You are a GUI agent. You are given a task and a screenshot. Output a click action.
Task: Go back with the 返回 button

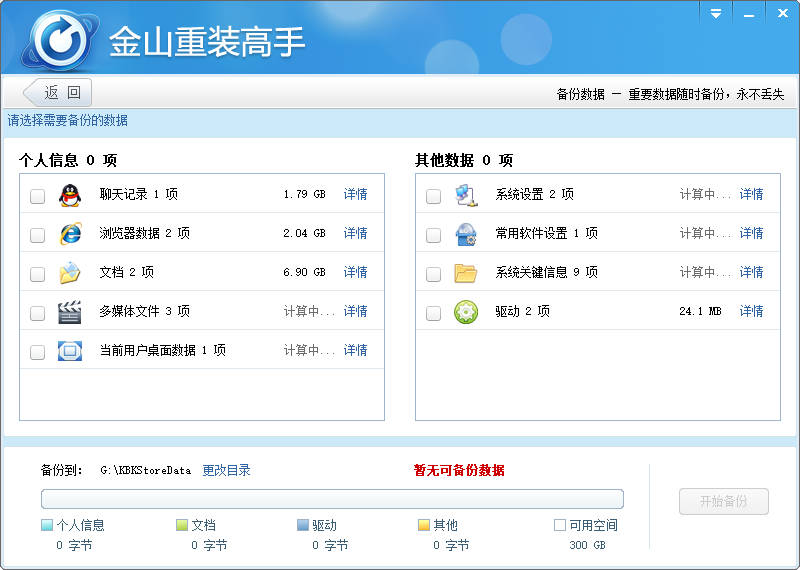(57, 92)
